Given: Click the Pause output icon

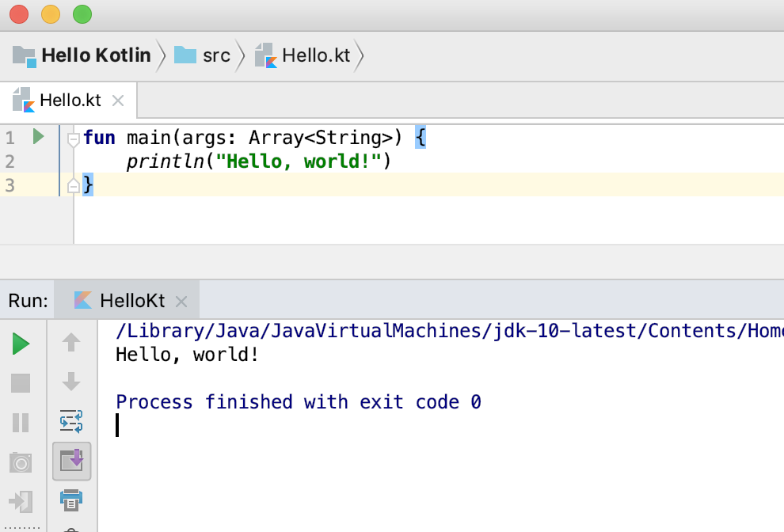Looking at the screenshot, I should point(21,423).
